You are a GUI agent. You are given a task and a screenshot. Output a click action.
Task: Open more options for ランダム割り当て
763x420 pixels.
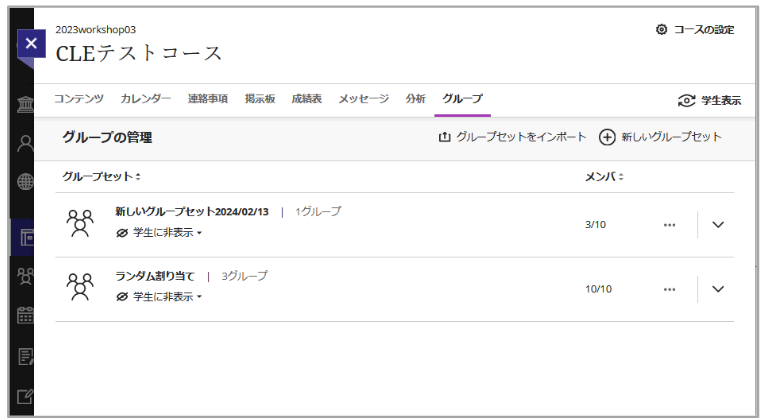670,289
